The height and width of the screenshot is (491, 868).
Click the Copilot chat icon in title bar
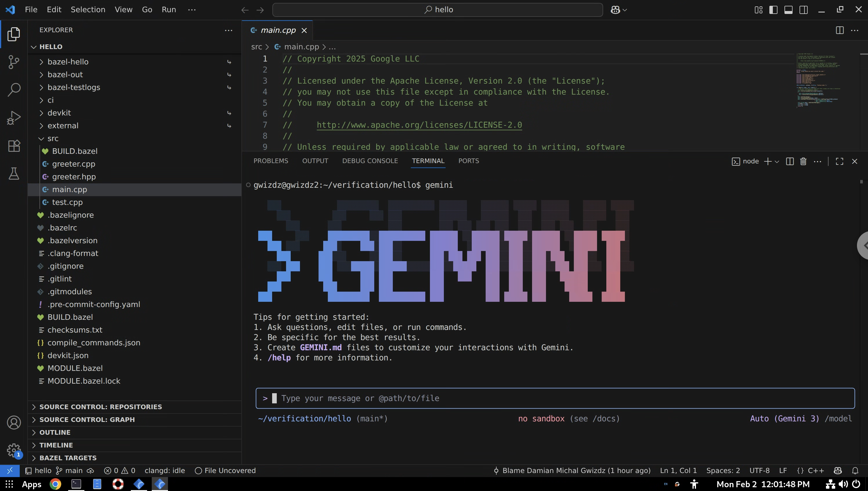point(615,10)
